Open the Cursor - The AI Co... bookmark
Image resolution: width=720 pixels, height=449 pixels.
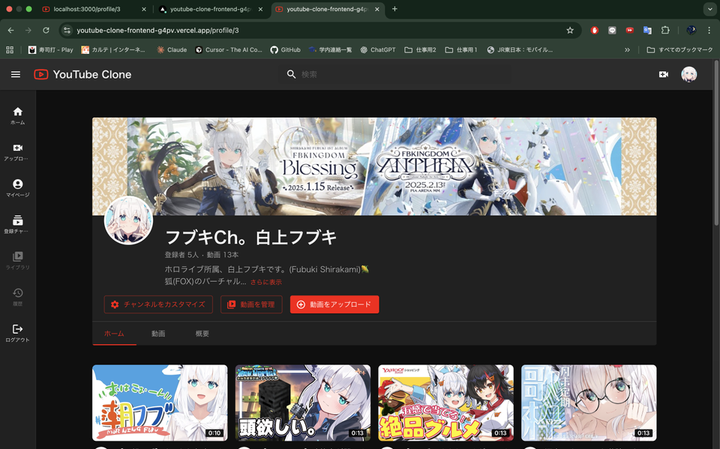point(228,50)
